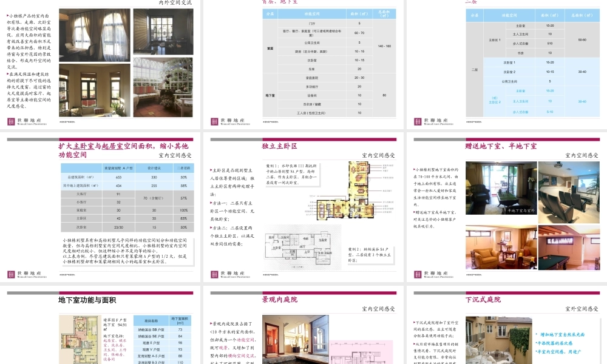Click the 世联地产 logo on 扩大主卧室 slide
Screen dimensions: 607x364
pos(27,275)
